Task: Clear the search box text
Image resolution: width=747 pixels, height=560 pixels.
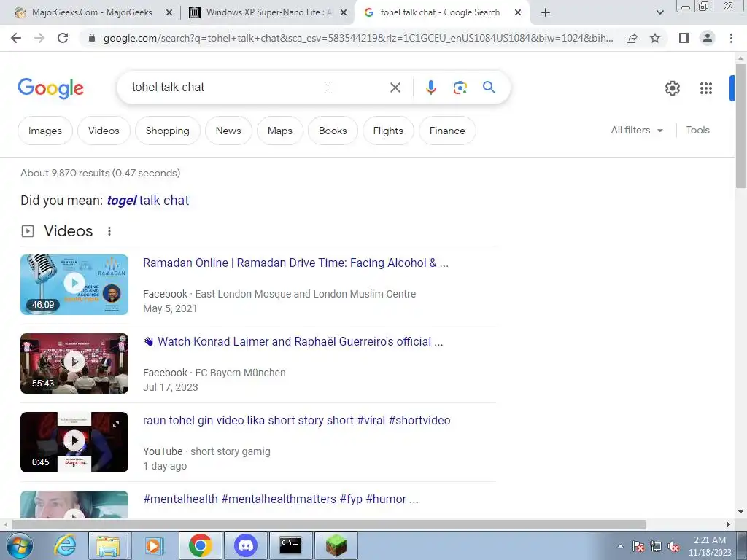Action: 395,87
